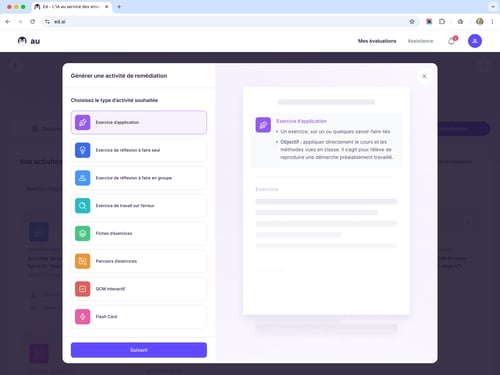Click the group reflection people icon

click(x=83, y=178)
